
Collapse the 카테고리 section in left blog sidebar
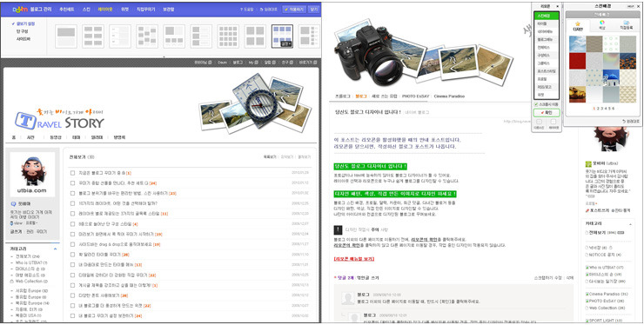point(55,249)
